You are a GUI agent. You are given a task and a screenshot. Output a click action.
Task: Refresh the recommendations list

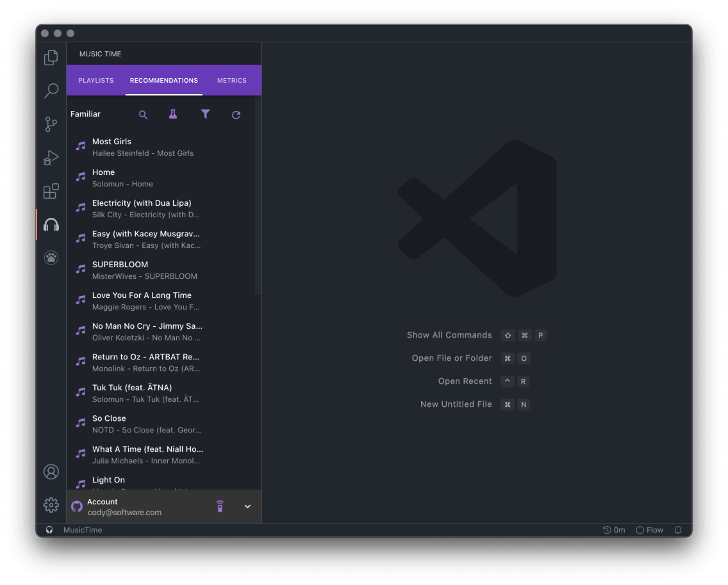(236, 115)
